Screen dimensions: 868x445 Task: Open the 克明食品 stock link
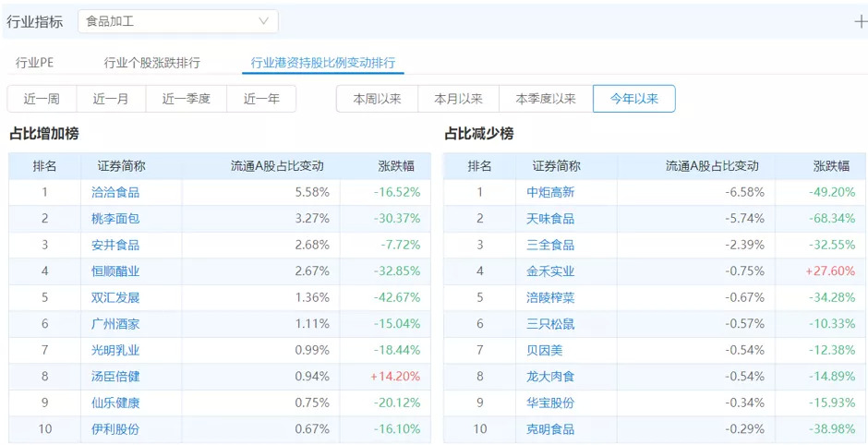pos(550,429)
